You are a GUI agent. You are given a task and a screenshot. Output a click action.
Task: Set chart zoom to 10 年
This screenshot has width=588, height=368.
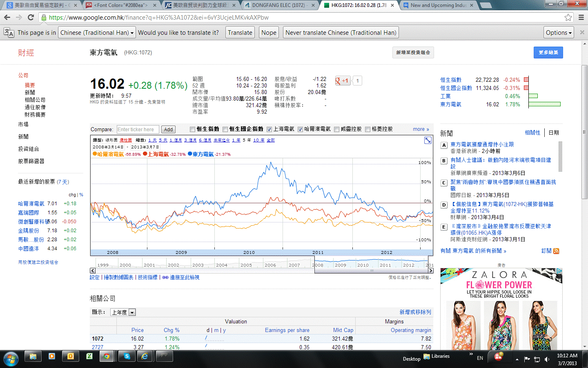click(x=259, y=140)
